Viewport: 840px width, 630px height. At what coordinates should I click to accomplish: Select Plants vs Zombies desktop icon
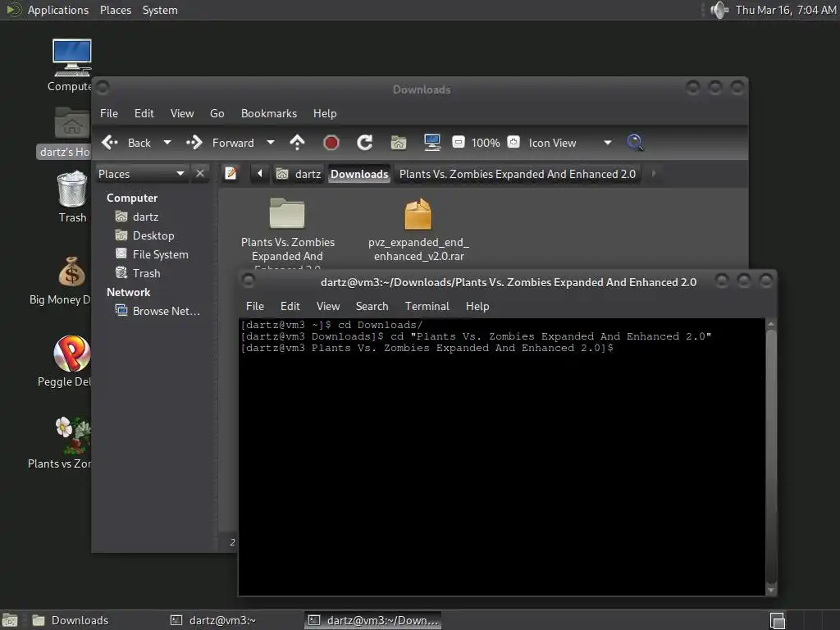tap(60, 443)
